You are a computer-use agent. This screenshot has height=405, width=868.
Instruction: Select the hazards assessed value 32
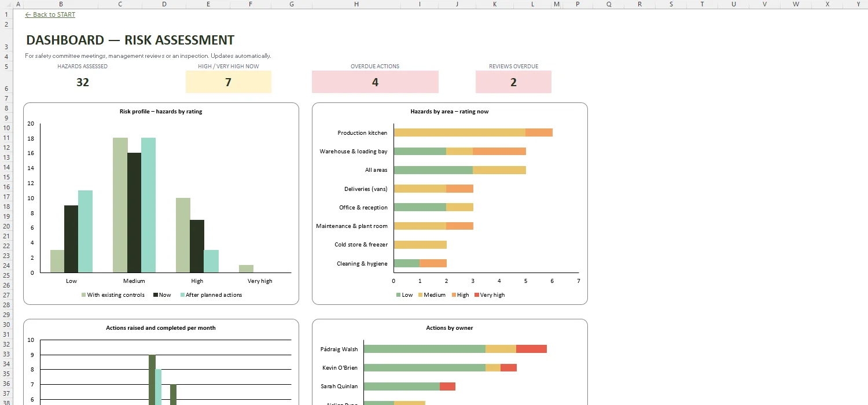(83, 82)
